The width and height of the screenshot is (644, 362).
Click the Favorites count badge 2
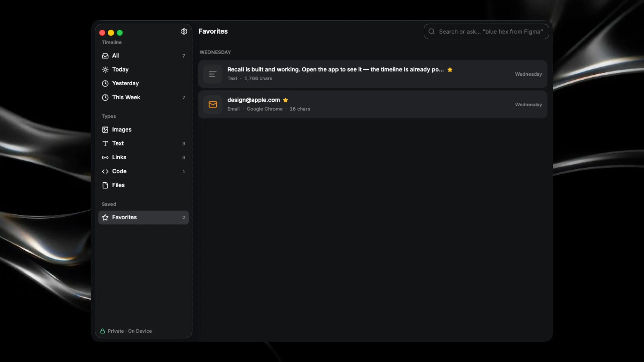184,218
